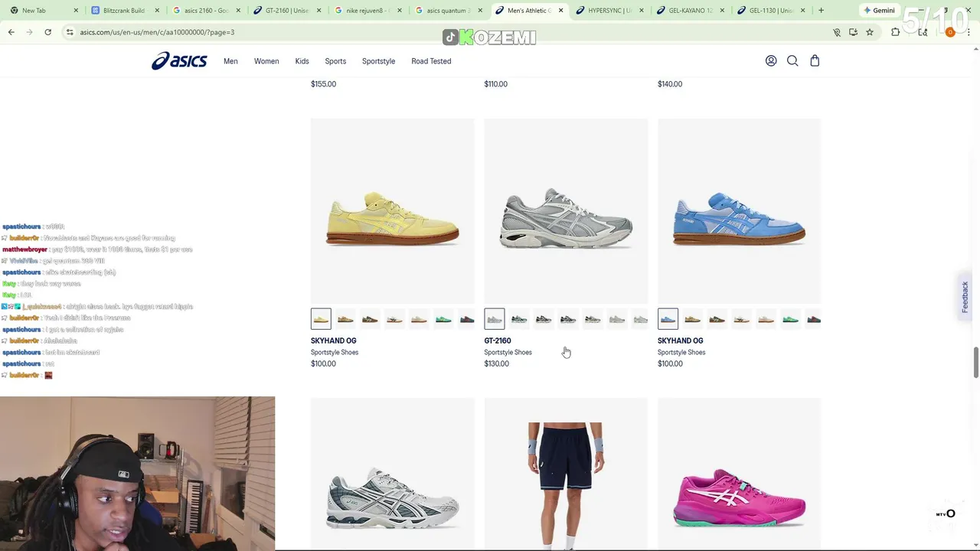The height and width of the screenshot is (551, 980).
Task: Select green-white swatch on the GT-2160
Action: pos(519,319)
